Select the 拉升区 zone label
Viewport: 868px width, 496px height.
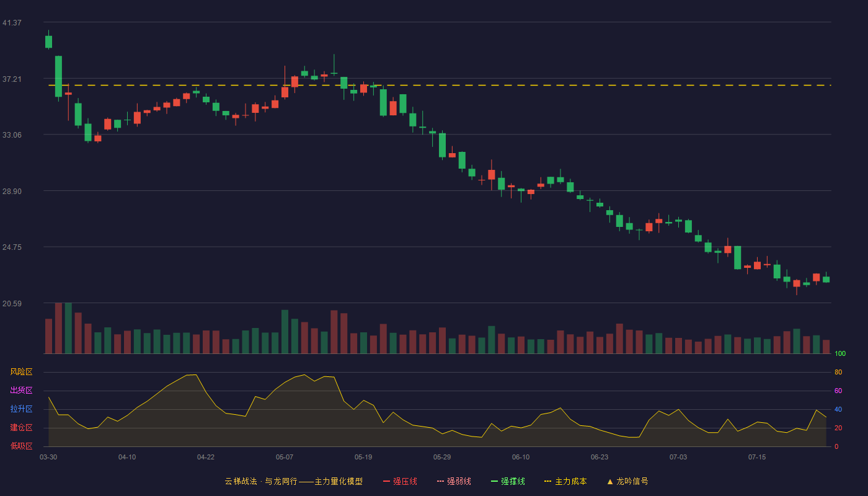click(x=21, y=409)
